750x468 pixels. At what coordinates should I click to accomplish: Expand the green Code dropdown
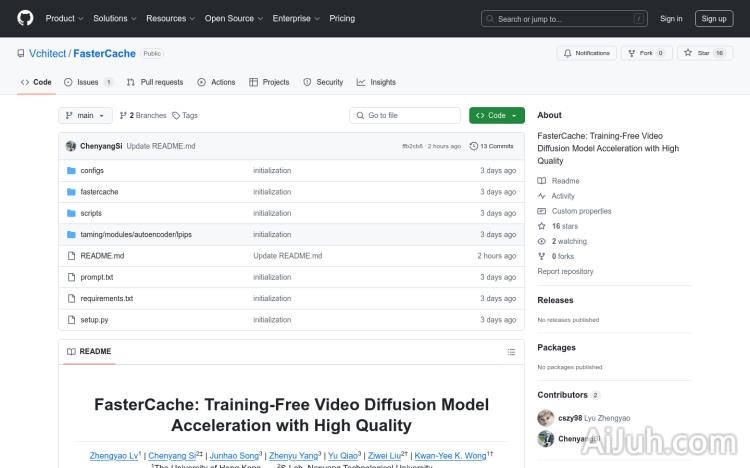click(x=496, y=116)
